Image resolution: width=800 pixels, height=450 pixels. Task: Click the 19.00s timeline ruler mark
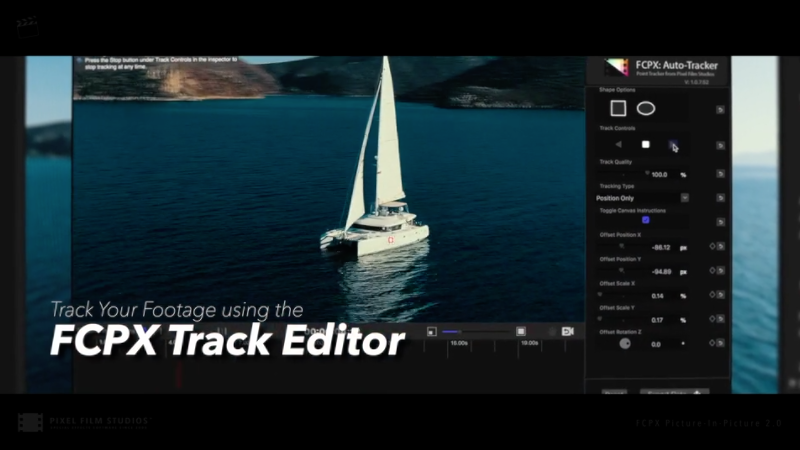point(529,343)
